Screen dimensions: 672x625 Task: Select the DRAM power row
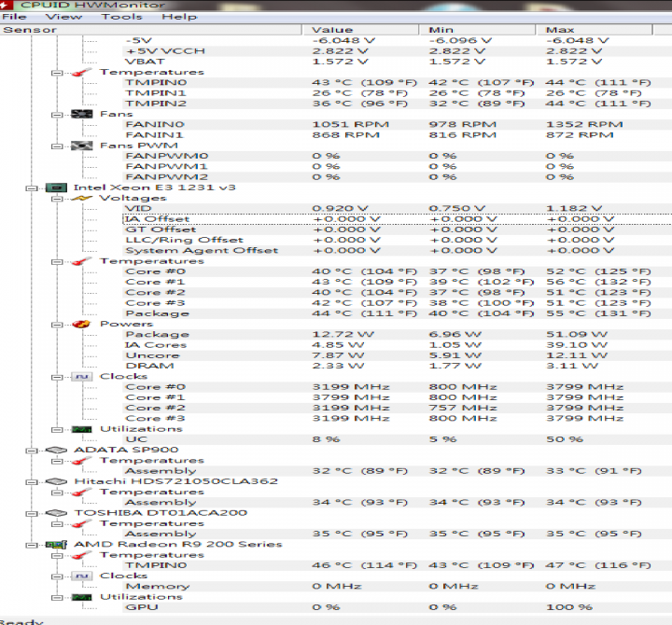[x=397, y=366]
